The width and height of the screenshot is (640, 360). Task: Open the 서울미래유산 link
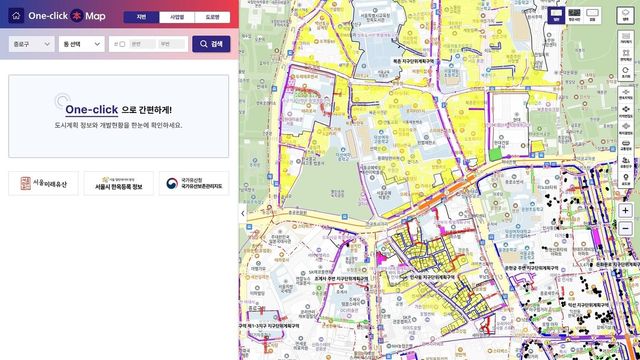43,183
